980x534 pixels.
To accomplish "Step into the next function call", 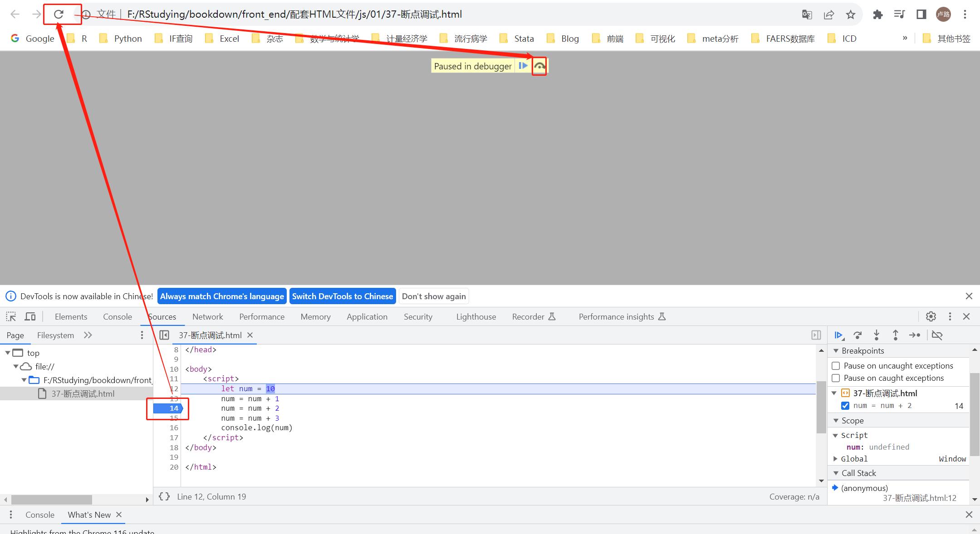I will pyautogui.click(x=877, y=335).
